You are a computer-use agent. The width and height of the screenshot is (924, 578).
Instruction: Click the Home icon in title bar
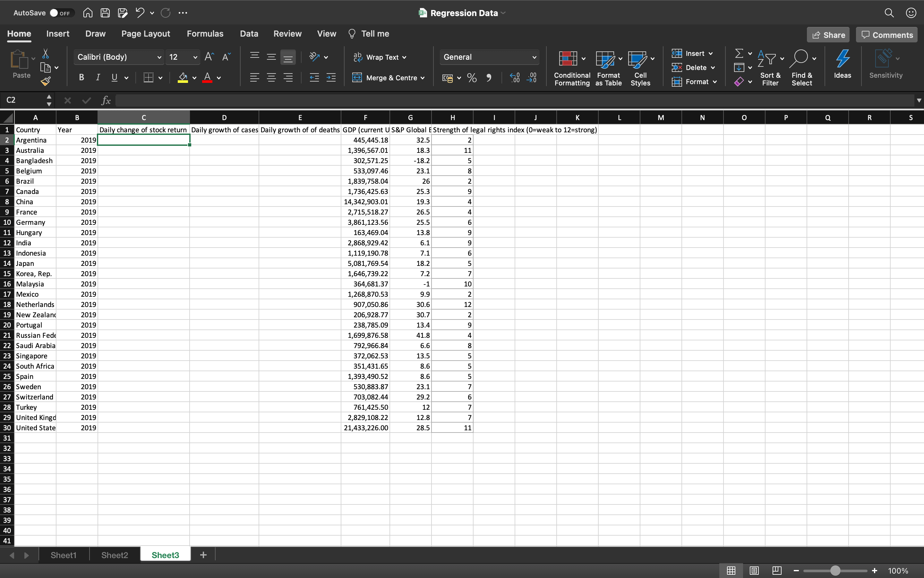pos(88,13)
